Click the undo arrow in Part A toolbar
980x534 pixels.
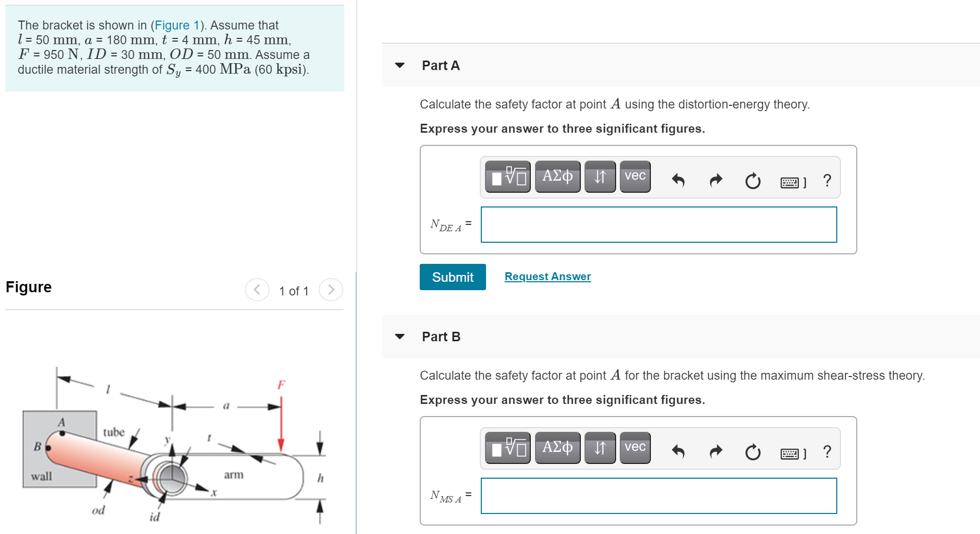[x=678, y=181]
